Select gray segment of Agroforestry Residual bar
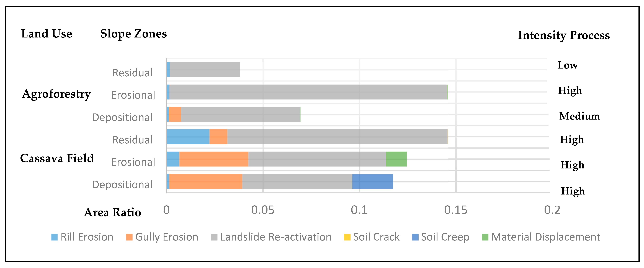 point(205,70)
